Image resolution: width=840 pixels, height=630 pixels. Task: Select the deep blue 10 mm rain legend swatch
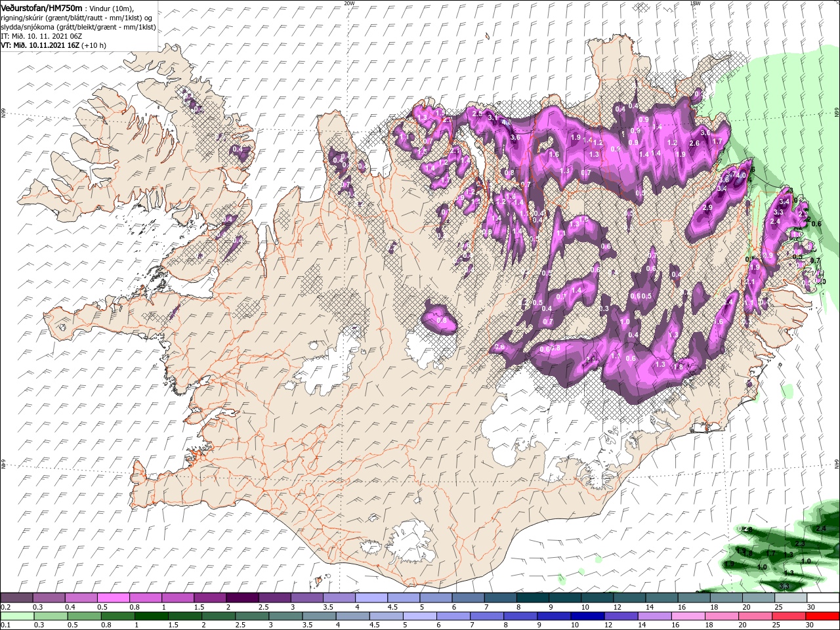[x=587, y=616]
